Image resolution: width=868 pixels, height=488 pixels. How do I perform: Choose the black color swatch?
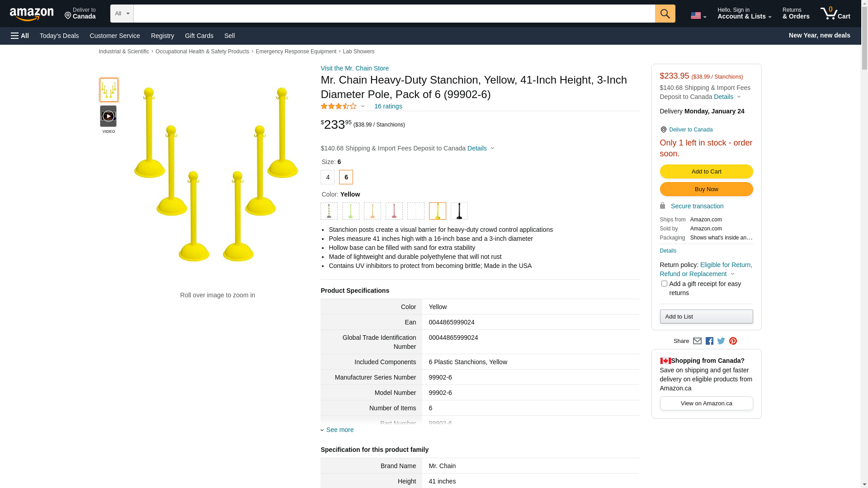(x=459, y=211)
